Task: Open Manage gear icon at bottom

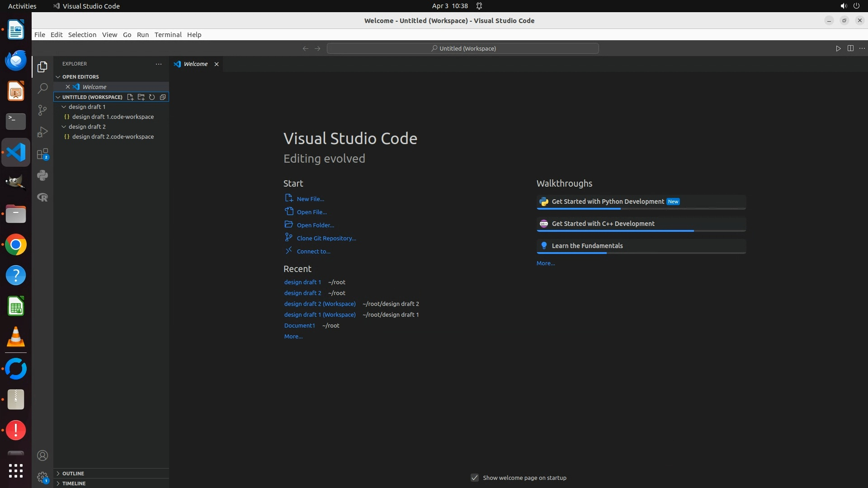Action: click(x=42, y=477)
